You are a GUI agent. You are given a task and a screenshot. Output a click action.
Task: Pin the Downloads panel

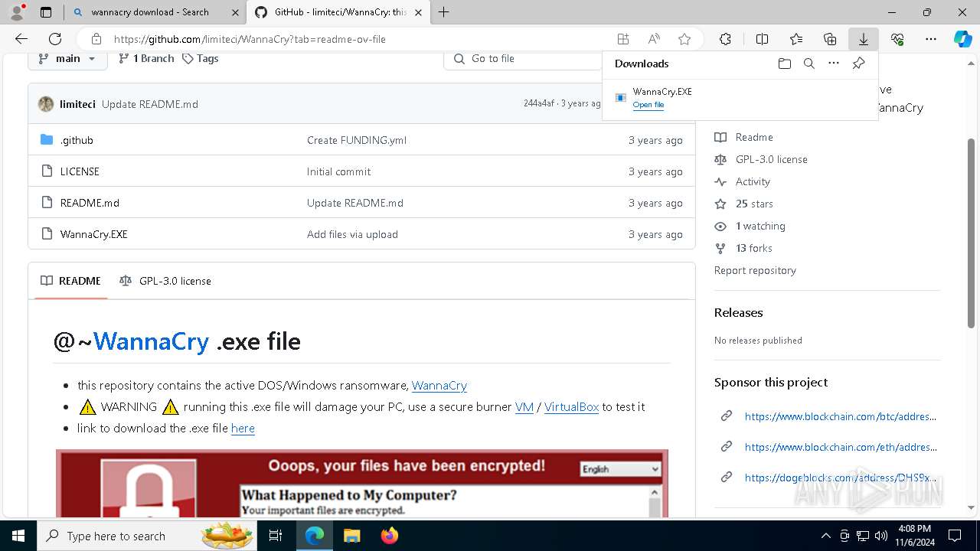(859, 64)
